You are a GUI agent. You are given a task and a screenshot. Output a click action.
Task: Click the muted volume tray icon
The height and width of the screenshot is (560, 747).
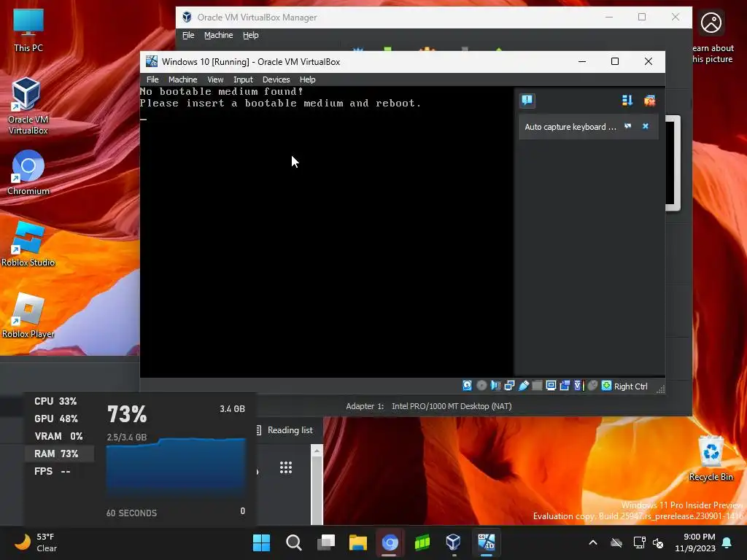pos(658,542)
